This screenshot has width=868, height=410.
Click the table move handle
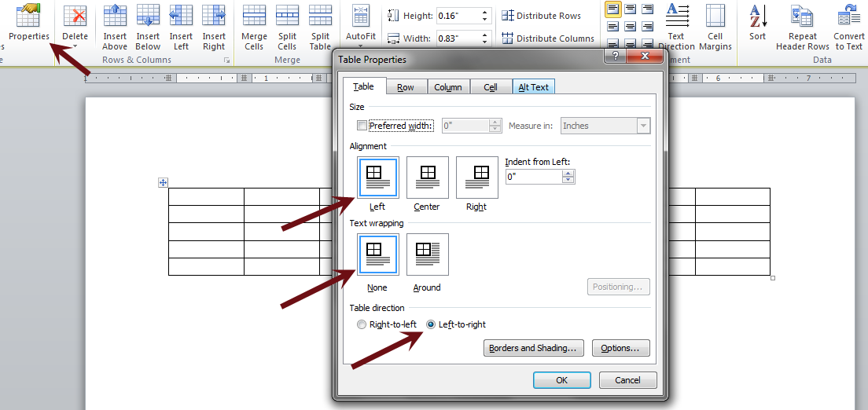click(x=164, y=183)
